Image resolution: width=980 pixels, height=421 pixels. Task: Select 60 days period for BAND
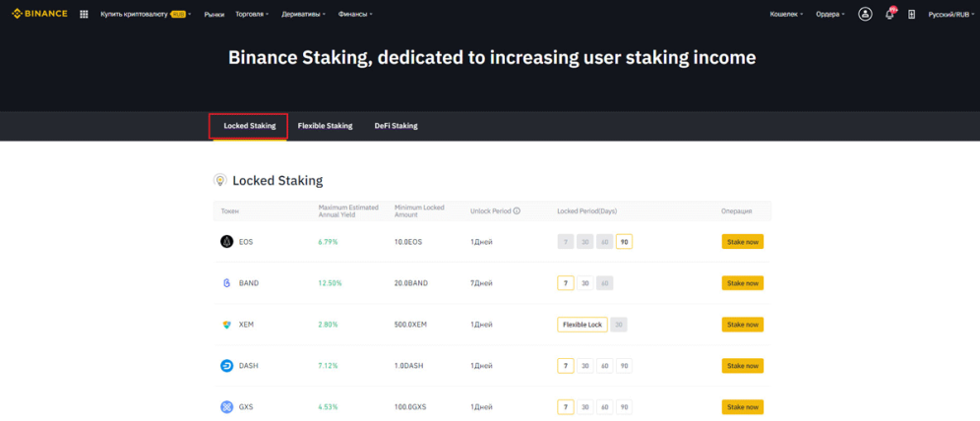coord(604,283)
